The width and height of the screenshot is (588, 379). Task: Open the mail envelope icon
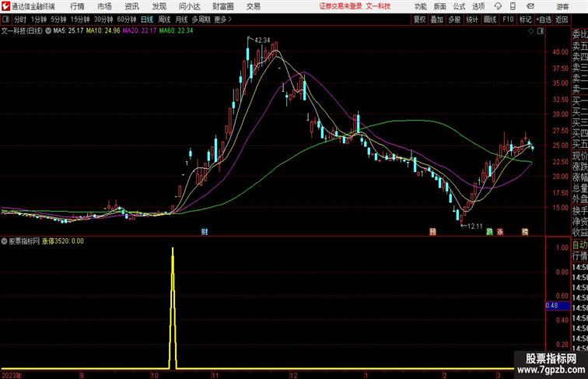530,6
